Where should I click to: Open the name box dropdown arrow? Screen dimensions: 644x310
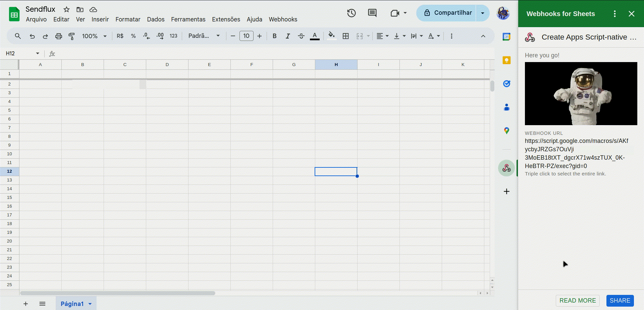pos(38,53)
